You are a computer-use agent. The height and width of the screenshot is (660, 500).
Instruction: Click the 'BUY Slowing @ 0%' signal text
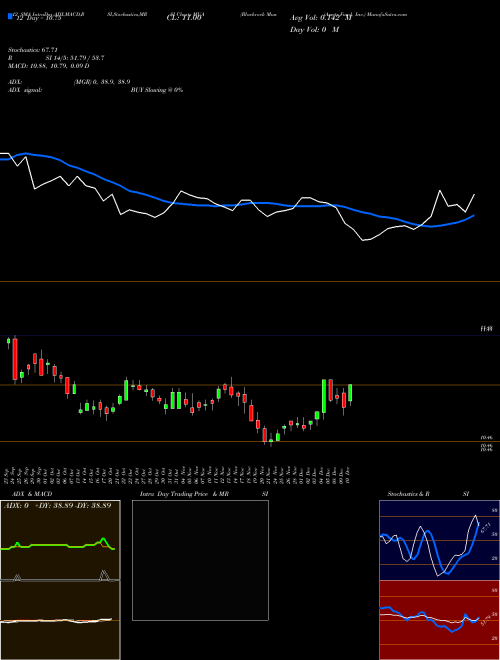(157, 90)
